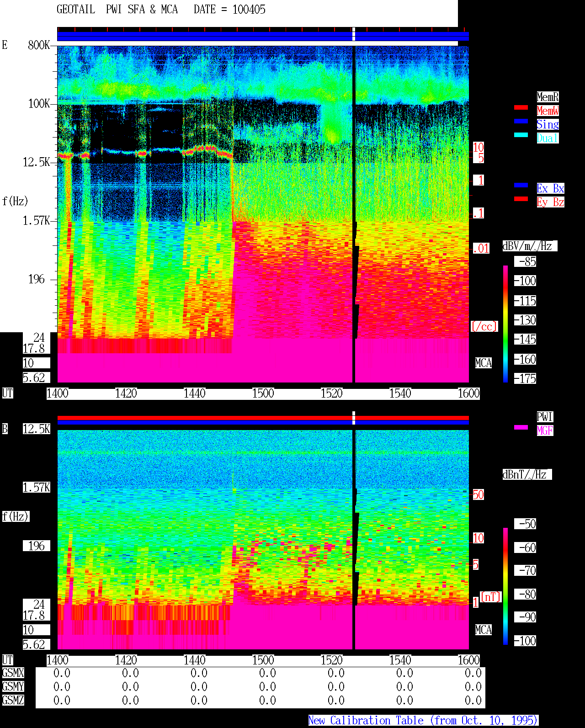Click the E panel f(Hz) axis label

click(x=15, y=201)
